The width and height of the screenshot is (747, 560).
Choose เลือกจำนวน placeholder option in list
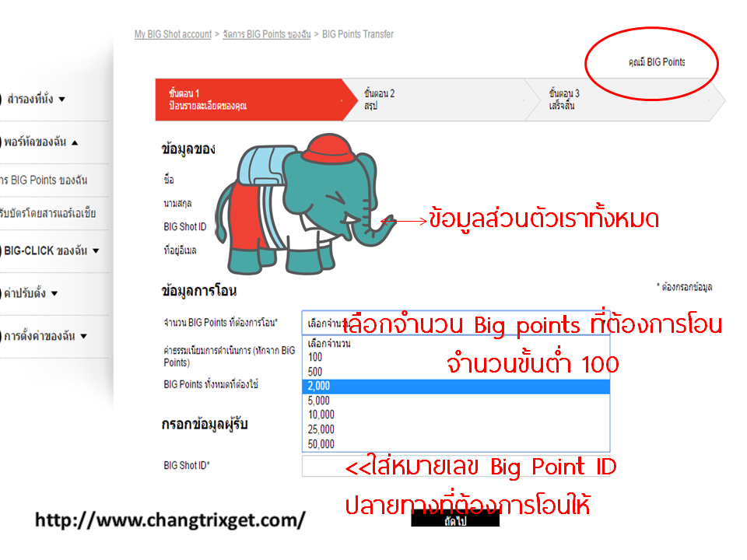tap(456, 343)
